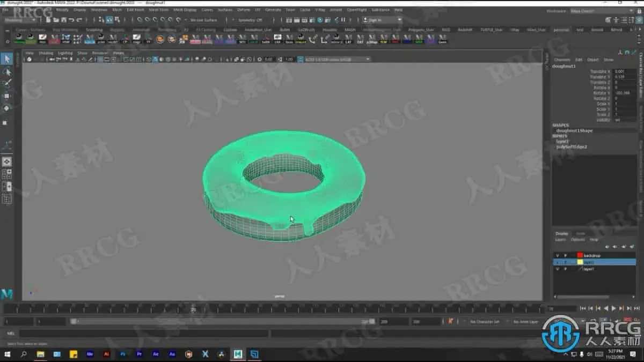Open Options menu in layer editor
The image size is (644, 362).
(x=578, y=239)
